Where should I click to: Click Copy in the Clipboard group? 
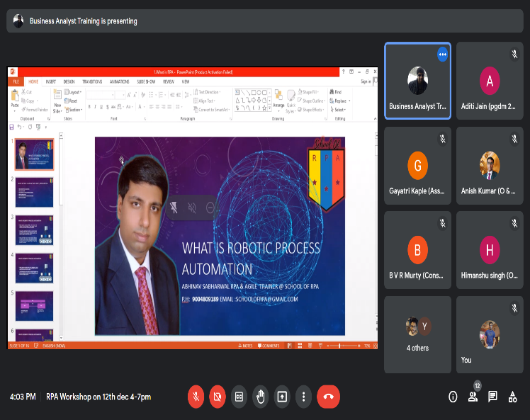28,101
